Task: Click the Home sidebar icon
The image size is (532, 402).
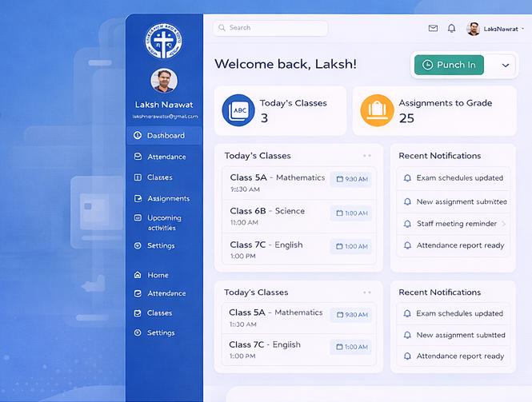Action: tap(138, 275)
